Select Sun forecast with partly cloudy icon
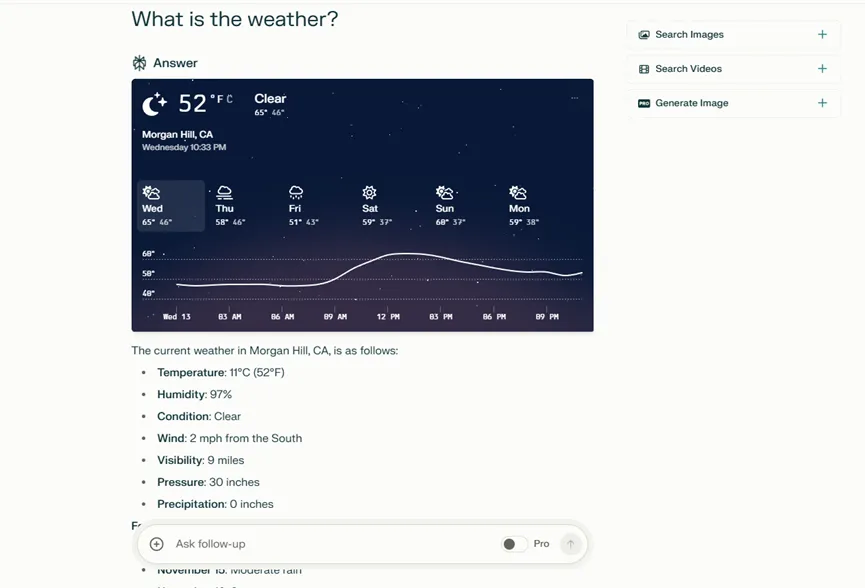 [x=445, y=205]
